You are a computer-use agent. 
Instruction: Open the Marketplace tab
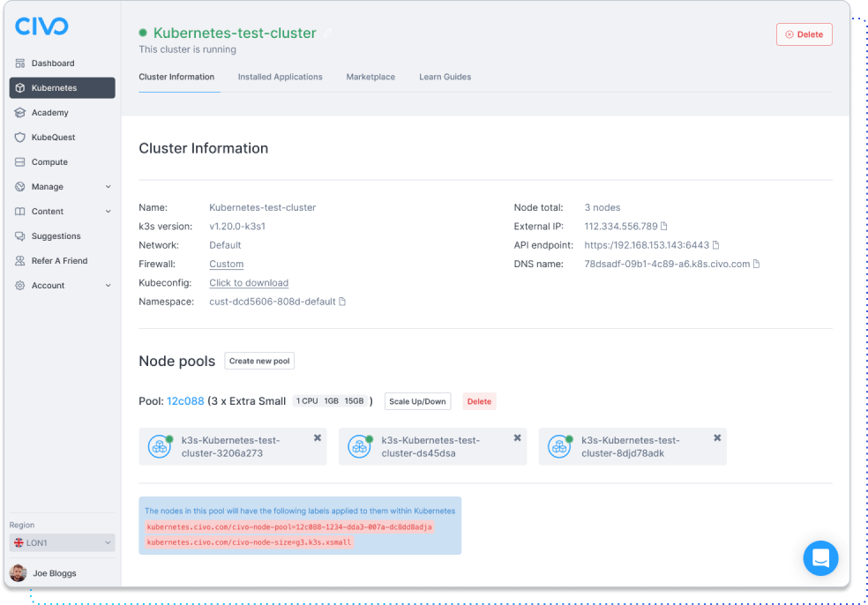[370, 77]
